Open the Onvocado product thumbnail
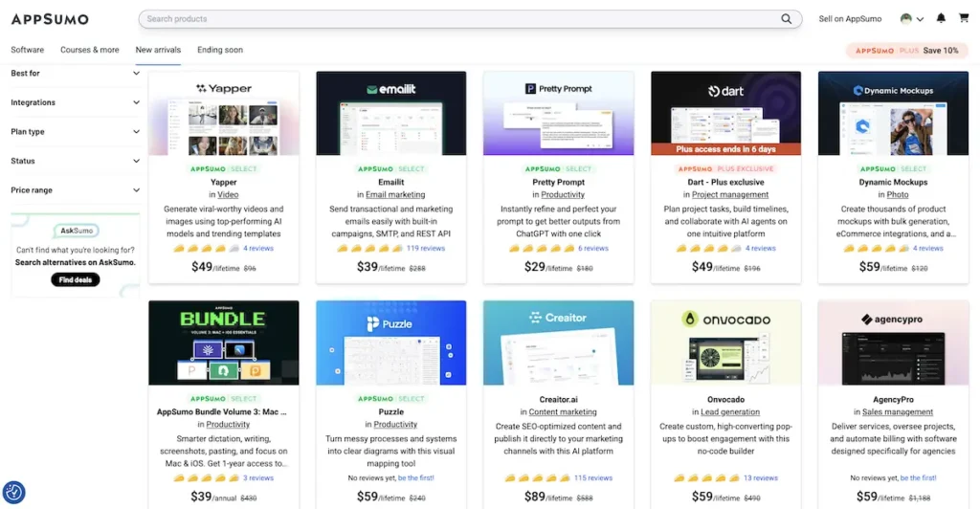Image resolution: width=980 pixels, height=509 pixels. tap(725, 343)
